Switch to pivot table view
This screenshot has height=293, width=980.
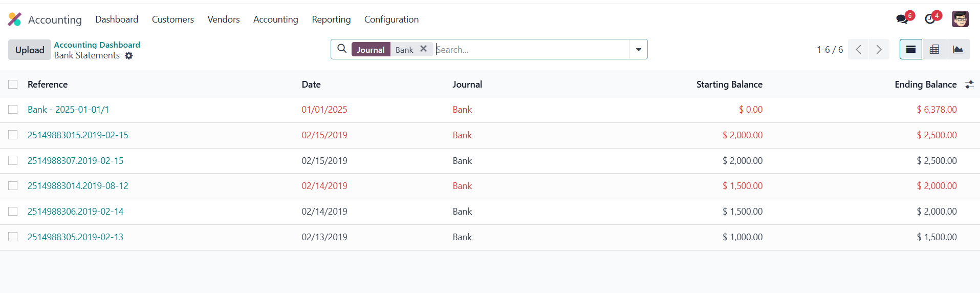tap(934, 50)
